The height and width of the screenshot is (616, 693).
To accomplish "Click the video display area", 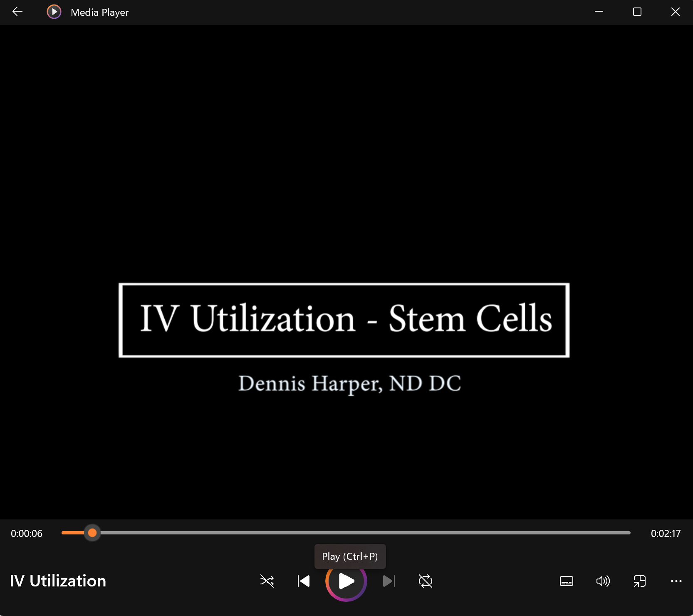I will pyautogui.click(x=346, y=266).
